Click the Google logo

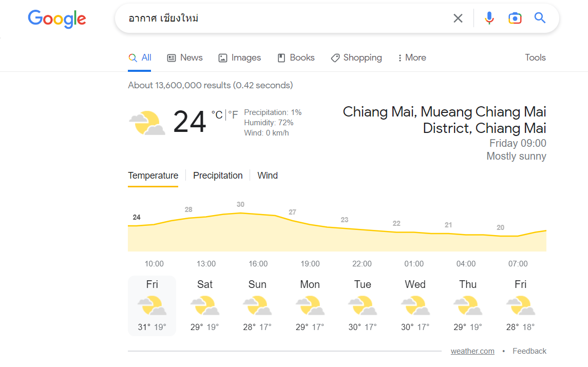click(57, 18)
